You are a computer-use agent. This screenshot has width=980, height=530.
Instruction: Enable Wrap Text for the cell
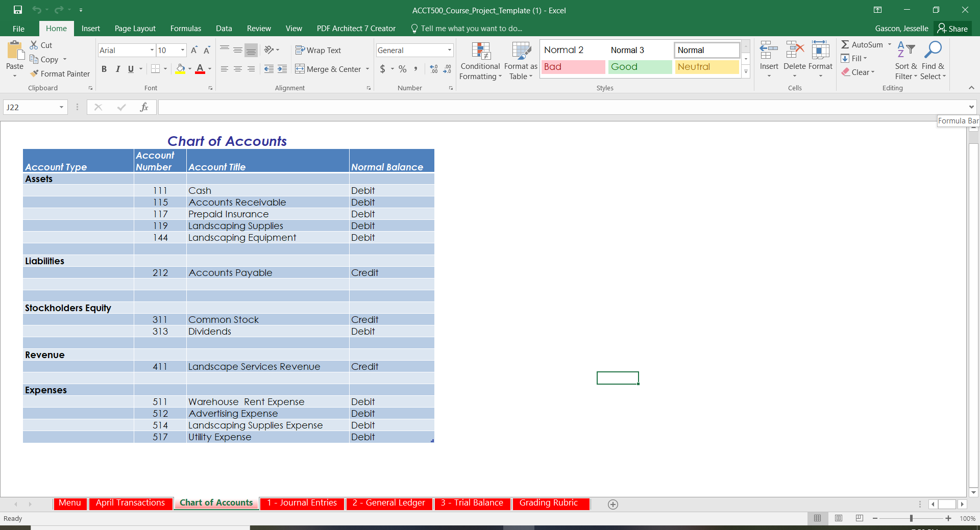[x=318, y=50]
